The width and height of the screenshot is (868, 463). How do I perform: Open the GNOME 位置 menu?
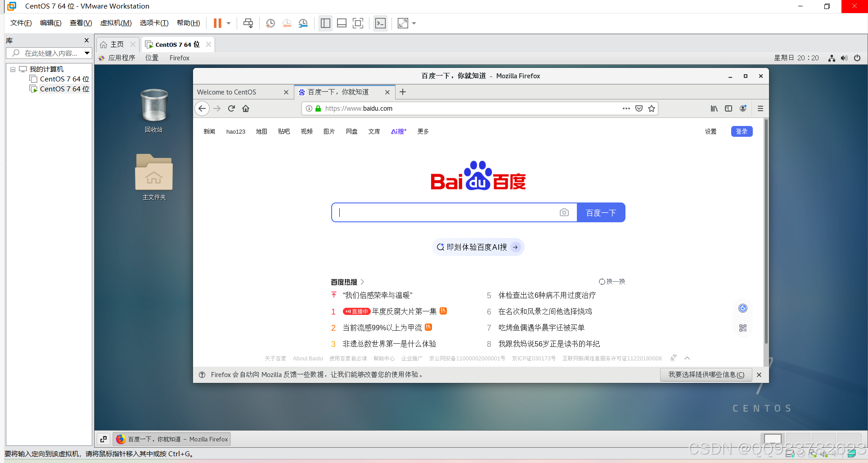pos(152,58)
